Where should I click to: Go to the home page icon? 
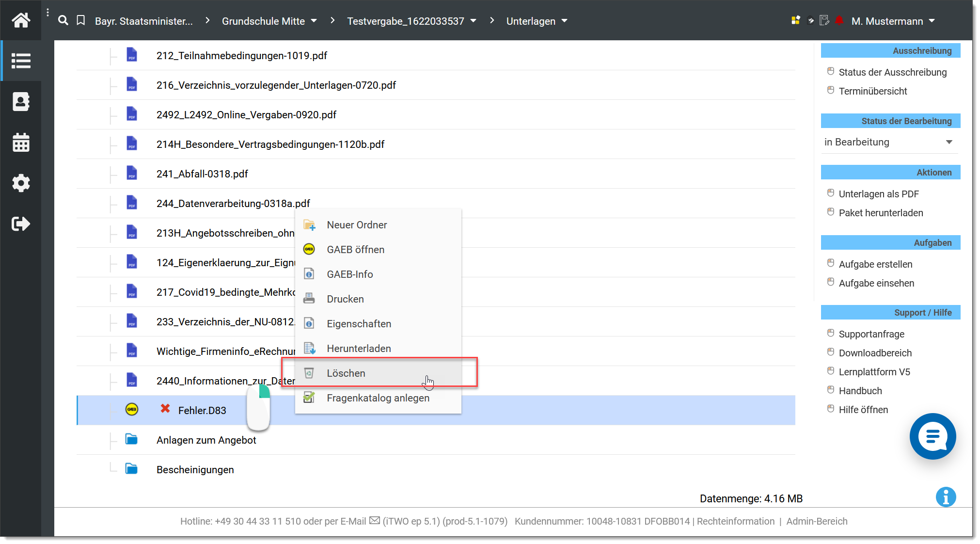tap(21, 20)
